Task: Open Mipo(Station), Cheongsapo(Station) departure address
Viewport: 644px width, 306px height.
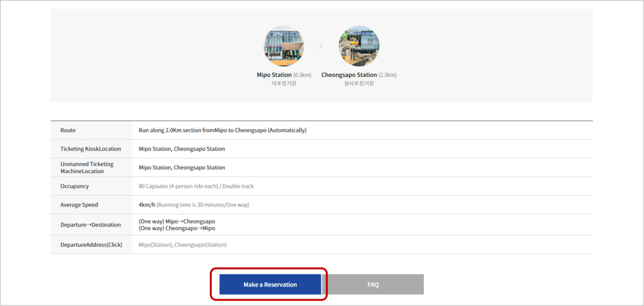Action: pos(183,245)
